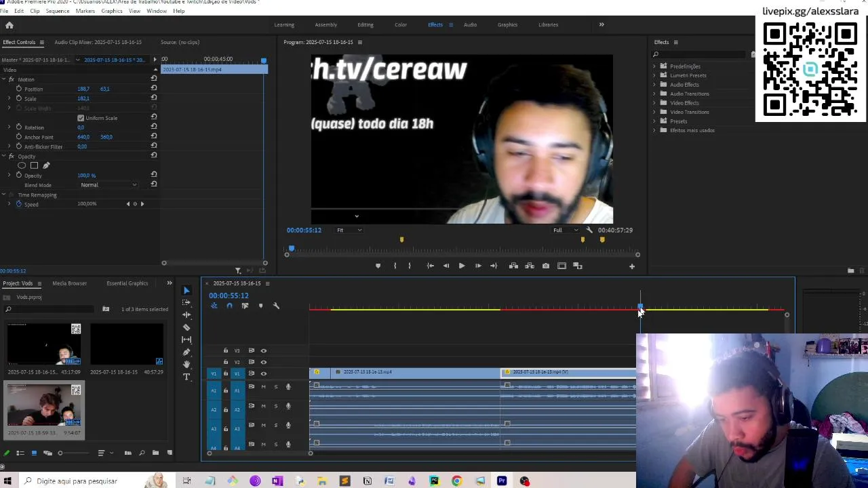This screenshot has width=868, height=488.
Task: Click the Lift button in Program Monitor
Action: coord(513,266)
